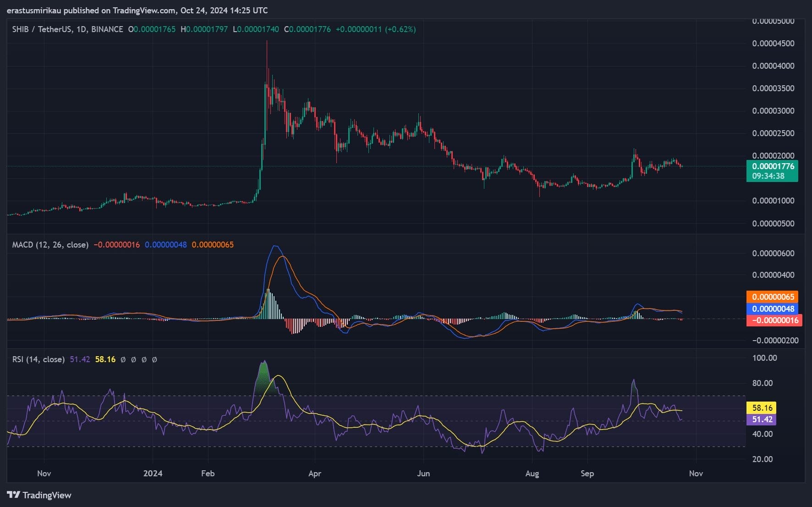Click the red MACD legend value −0.00000016
Image resolution: width=812 pixels, height=507 pixels.
pyautogui.click(x=116, y=245)
